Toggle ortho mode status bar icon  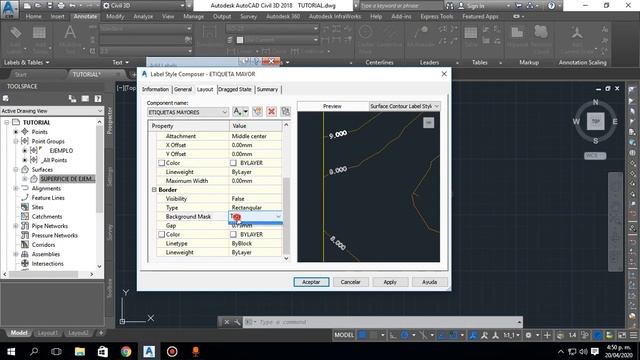click(x=393, y=335)
